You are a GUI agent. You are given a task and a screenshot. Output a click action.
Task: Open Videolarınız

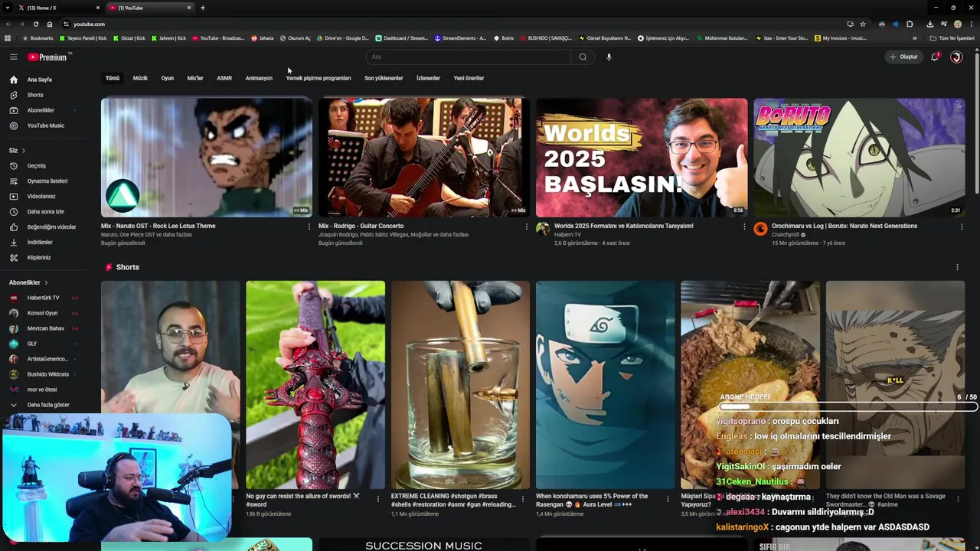[41, 197]
